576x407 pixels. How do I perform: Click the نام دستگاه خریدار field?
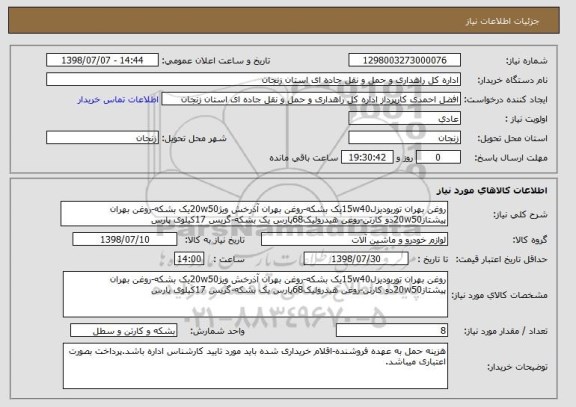(253, 80)
